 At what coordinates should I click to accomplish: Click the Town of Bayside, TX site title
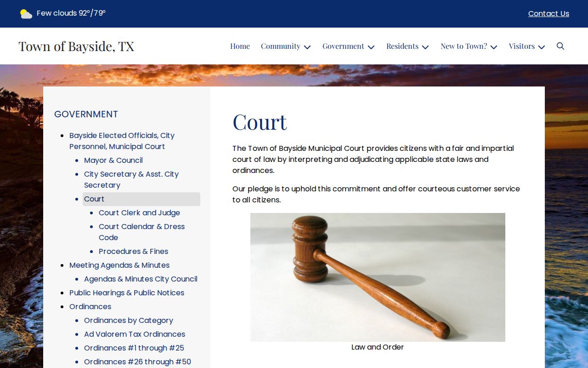[76, 46]
